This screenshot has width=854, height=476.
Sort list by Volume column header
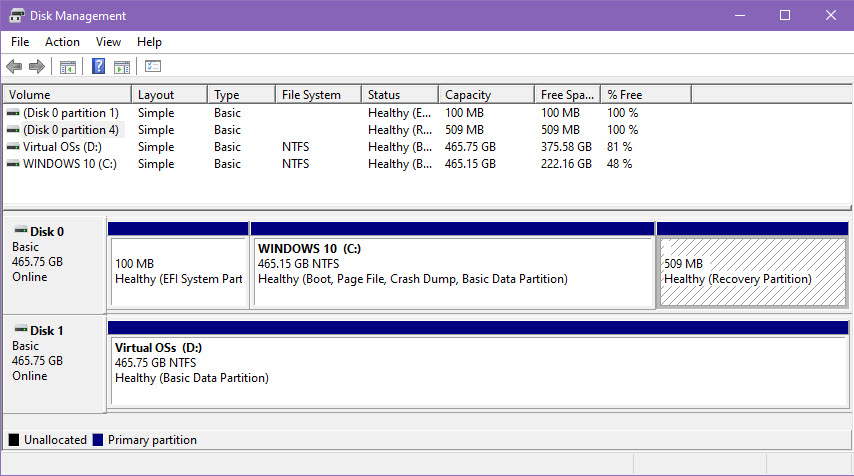coord(66,95)
